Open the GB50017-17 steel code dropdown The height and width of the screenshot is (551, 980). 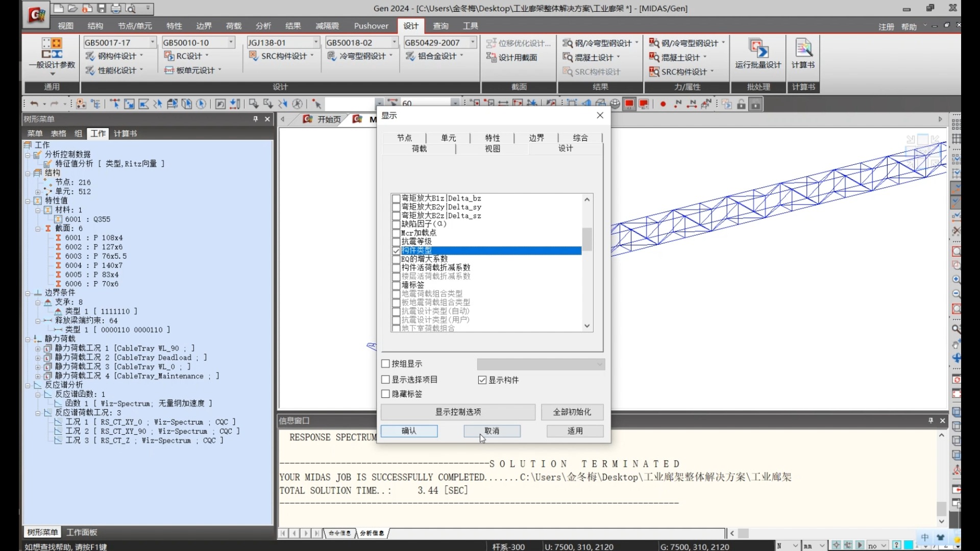point(152,42)
